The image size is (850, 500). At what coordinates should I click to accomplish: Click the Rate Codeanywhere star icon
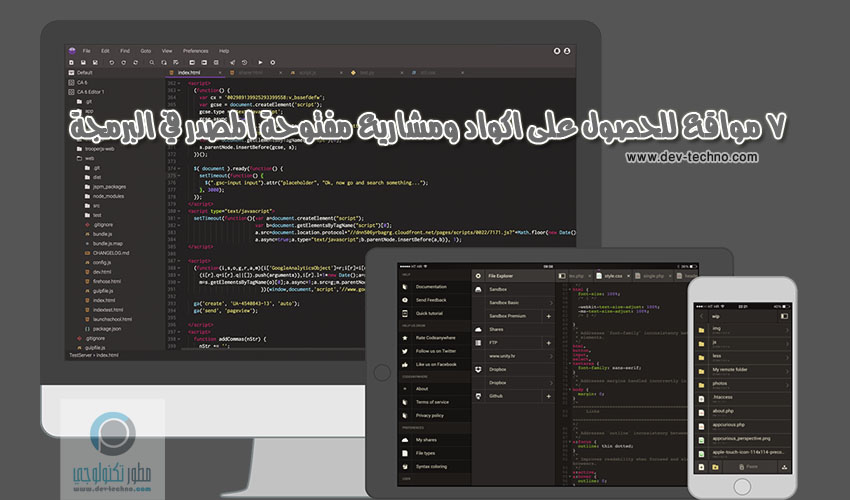(405, 338)
